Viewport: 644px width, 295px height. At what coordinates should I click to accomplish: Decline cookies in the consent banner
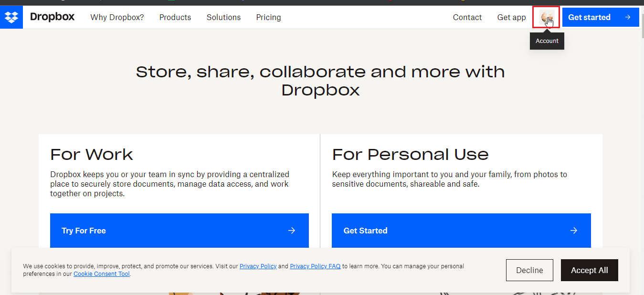click(529, 270)
